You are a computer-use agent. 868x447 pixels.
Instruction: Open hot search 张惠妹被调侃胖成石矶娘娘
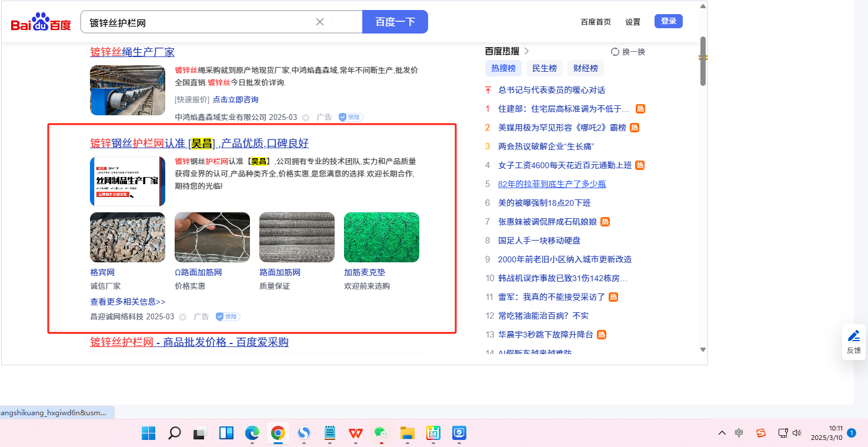(547, 222)
